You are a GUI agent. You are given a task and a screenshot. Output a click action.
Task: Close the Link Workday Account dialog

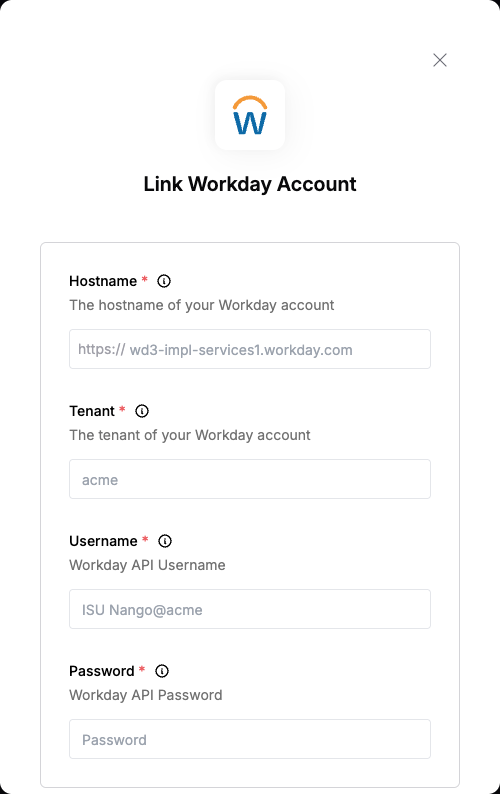tap(440, 60)
